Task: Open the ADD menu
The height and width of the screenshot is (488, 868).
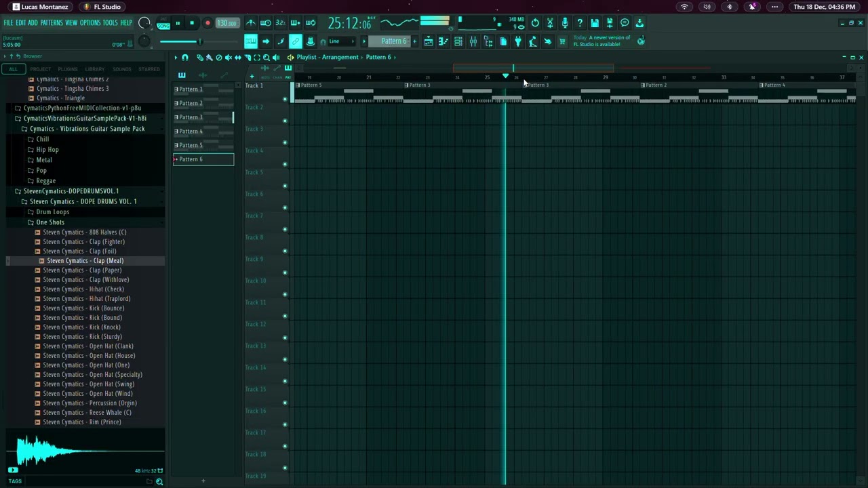Action: click(33, 23)
